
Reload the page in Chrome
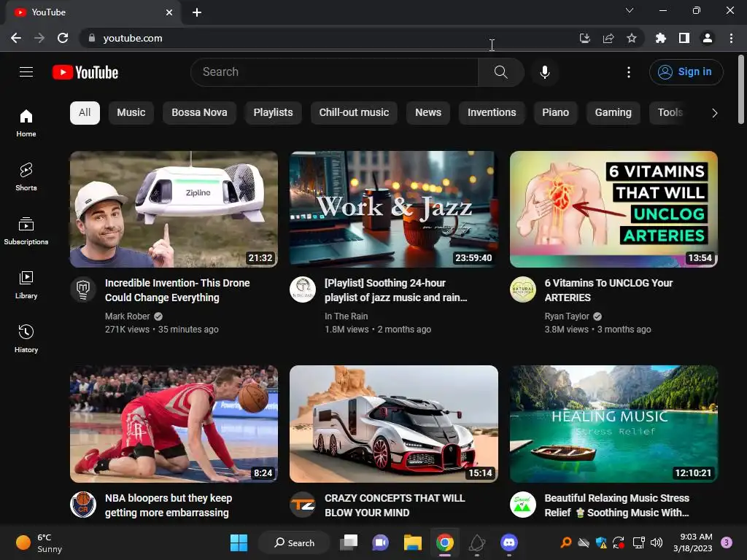pyautogui.click(x=63, y=38)
